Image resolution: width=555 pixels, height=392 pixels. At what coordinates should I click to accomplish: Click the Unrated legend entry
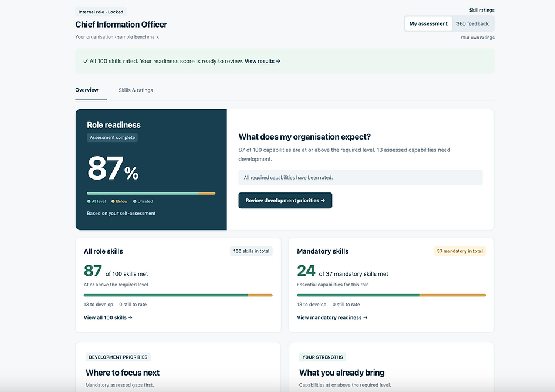(143, 201)
